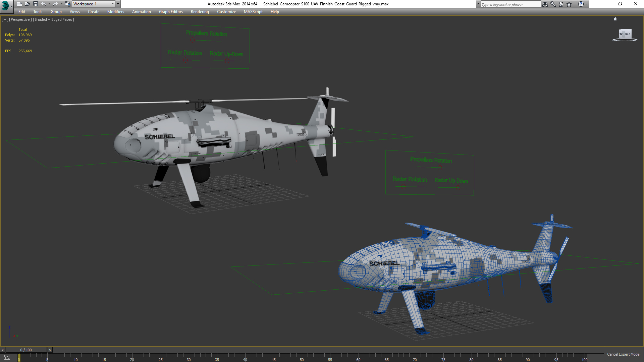Click the Shaded + Edged Faces label

[x=54, y=19]
